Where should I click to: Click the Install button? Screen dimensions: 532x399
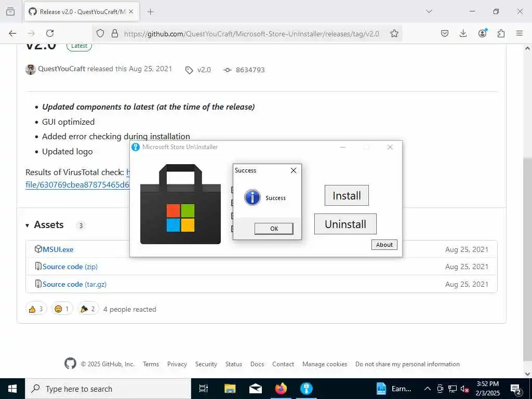pyautogui.click(x=347, y=195)
